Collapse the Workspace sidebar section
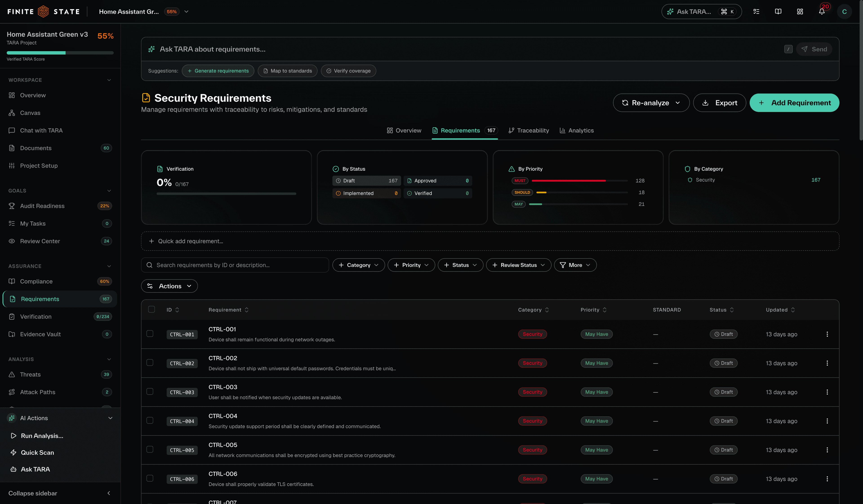 pyautogui.click(x=109, y=80)
